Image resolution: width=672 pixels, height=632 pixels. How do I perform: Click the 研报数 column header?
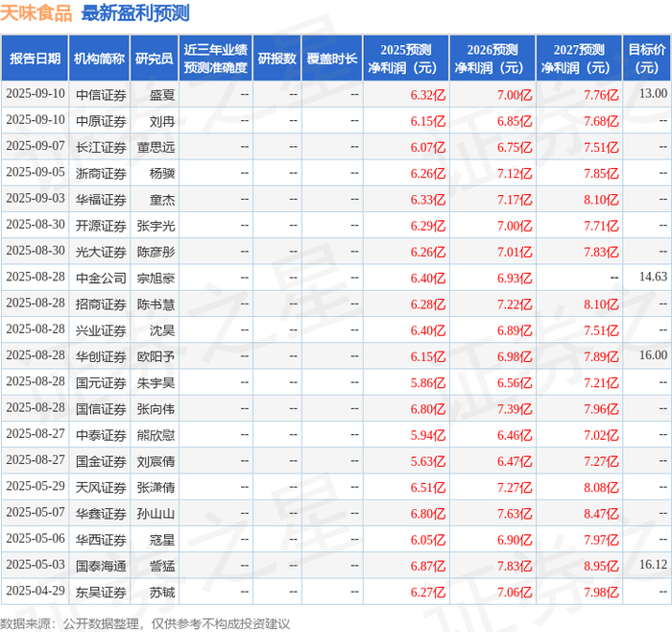(x=277, y=59)
